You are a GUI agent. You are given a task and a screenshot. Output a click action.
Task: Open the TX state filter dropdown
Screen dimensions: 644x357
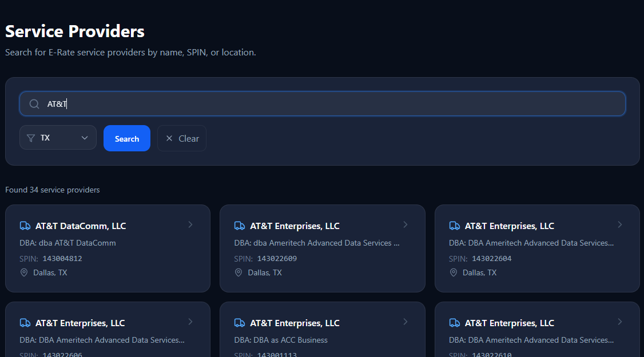pos(58,138)
